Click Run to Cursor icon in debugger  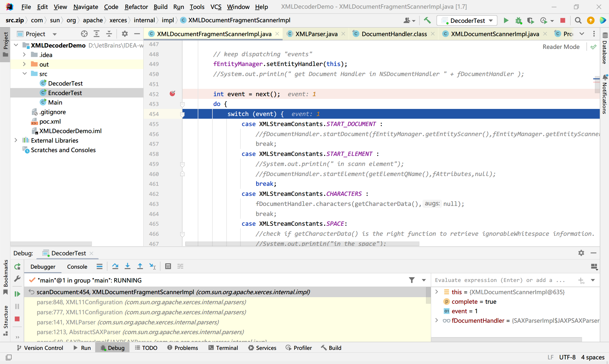tap(152, 266)
